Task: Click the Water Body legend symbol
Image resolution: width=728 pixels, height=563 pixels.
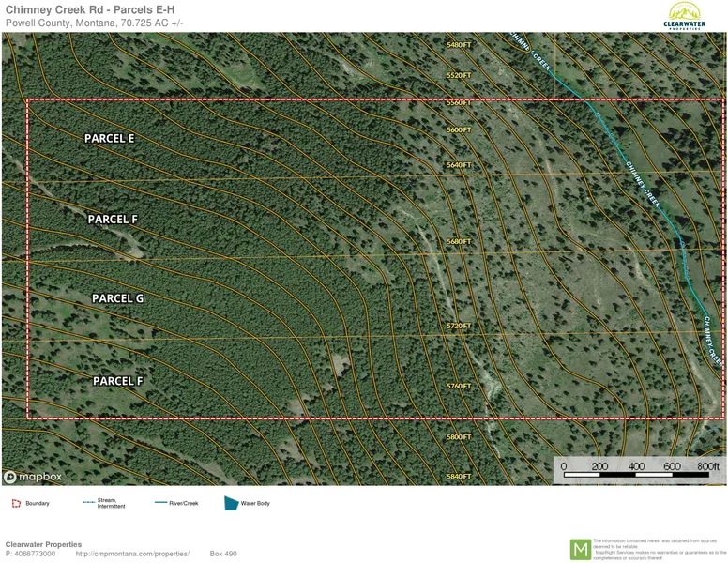Action: (231, 503)
